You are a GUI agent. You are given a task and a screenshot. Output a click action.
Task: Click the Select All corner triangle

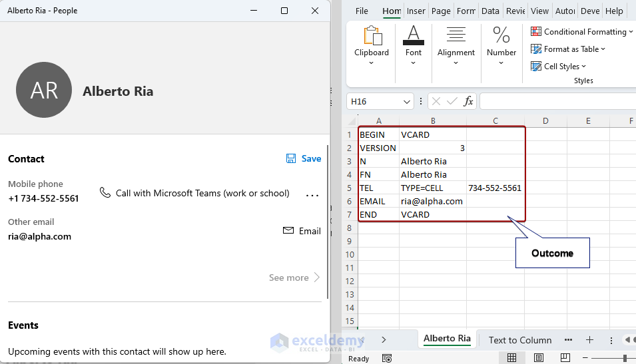pyautogui.click(x=351, y=121)
